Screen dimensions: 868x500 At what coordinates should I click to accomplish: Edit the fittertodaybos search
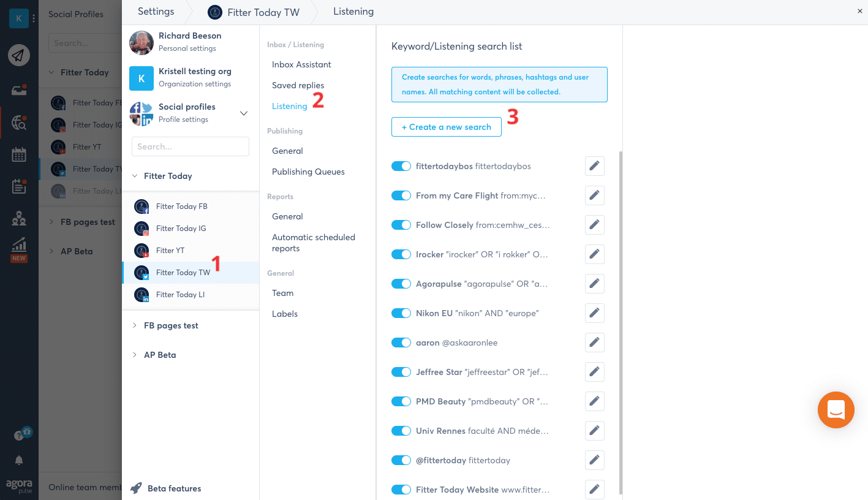click(594, 166)
